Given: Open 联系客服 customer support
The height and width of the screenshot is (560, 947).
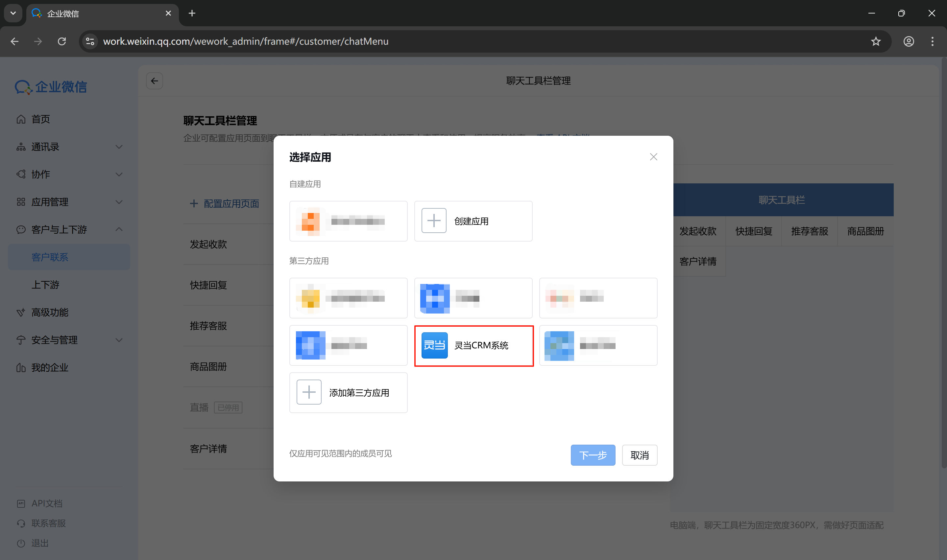Looking at the screenshot, I should pos(48,523).
